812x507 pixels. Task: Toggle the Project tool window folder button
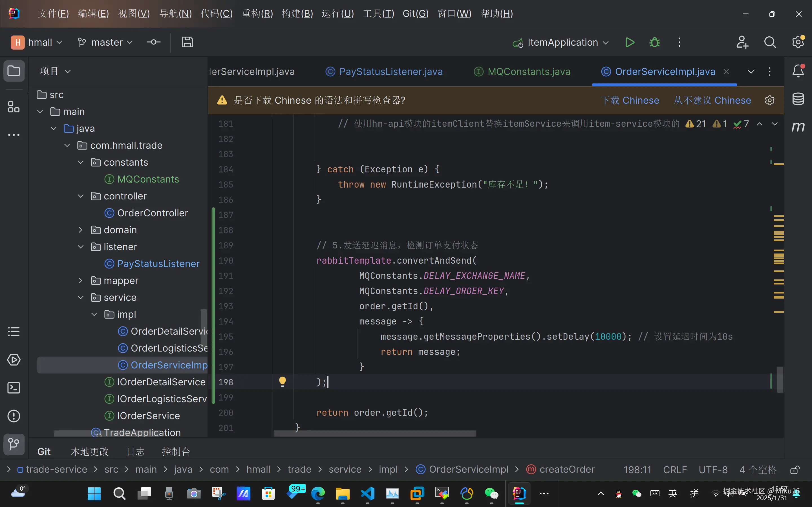point(14,71)
